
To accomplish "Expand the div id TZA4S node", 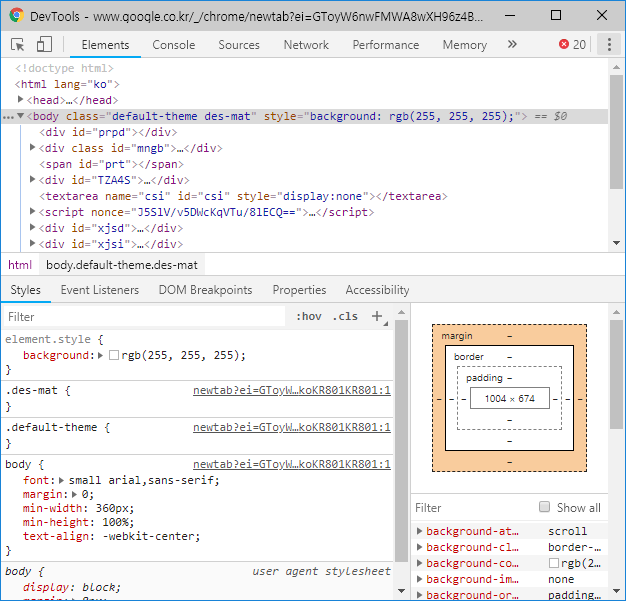I will (x=33, y=179).
